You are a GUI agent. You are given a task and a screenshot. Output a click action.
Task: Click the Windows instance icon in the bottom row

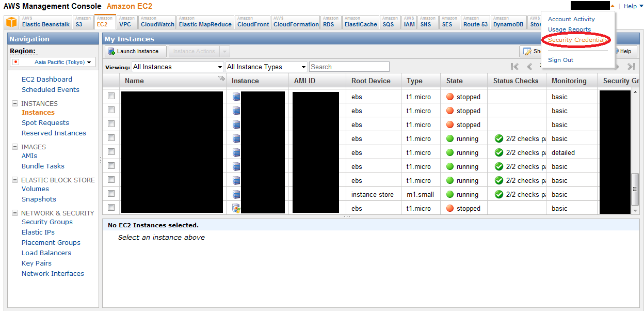[x=236, y=208]
